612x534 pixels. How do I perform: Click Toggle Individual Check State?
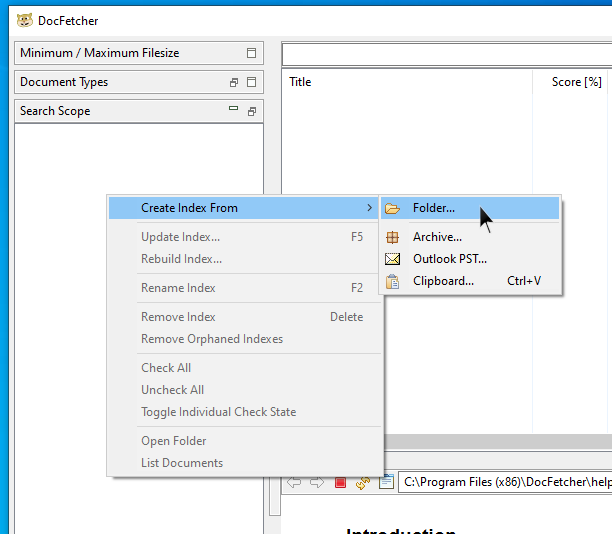point(243,412)
